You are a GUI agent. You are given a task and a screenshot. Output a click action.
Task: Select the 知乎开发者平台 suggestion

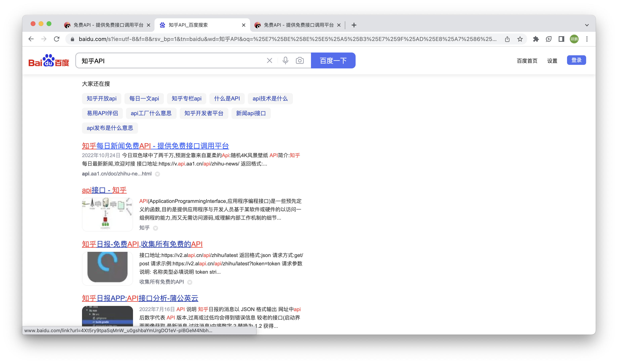point(204,113)
